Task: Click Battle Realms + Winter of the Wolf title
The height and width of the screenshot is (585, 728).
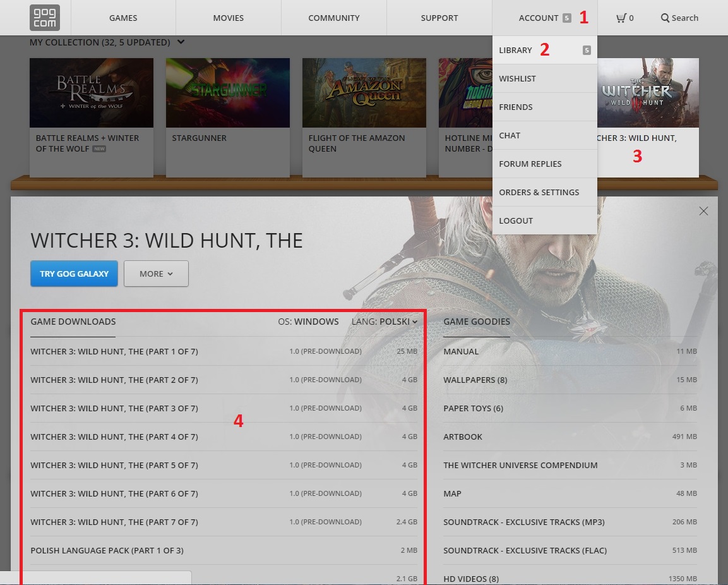Action: 87,143
